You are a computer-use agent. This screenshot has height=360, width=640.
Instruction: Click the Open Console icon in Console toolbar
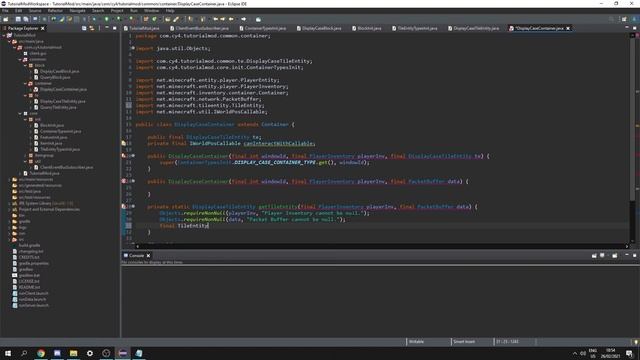tap(615, 256)
